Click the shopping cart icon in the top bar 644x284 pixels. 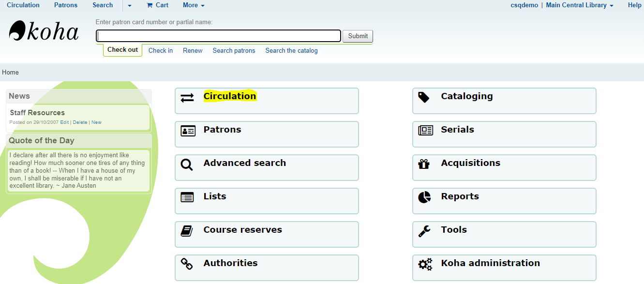coord(150,5)
